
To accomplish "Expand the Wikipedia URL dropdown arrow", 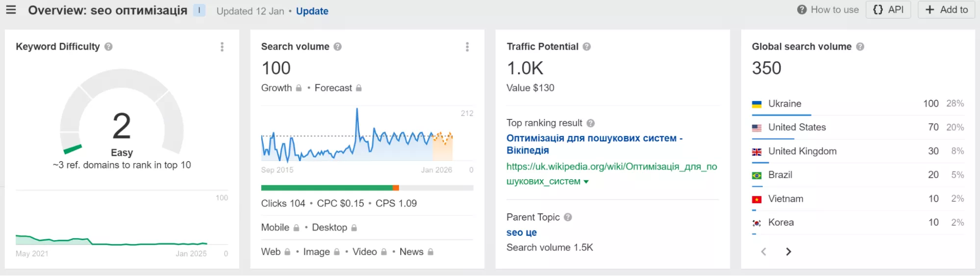I will (586, 182).
